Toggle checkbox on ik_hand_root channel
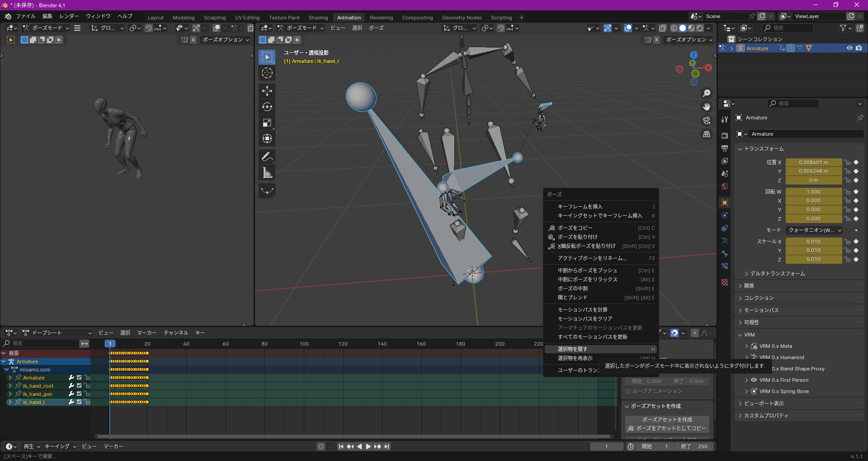Viewport: 868px width, 461px height. [x=79, y=386]
